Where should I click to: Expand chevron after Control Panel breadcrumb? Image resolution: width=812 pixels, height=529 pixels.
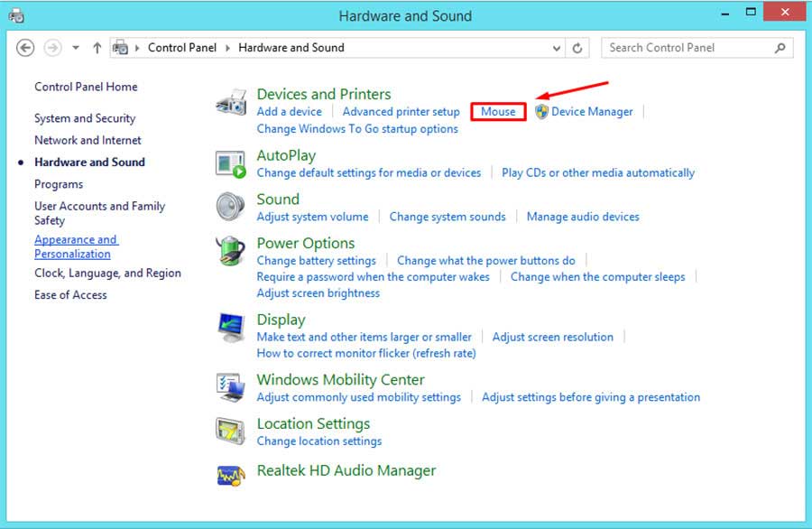tap(227, 48)
